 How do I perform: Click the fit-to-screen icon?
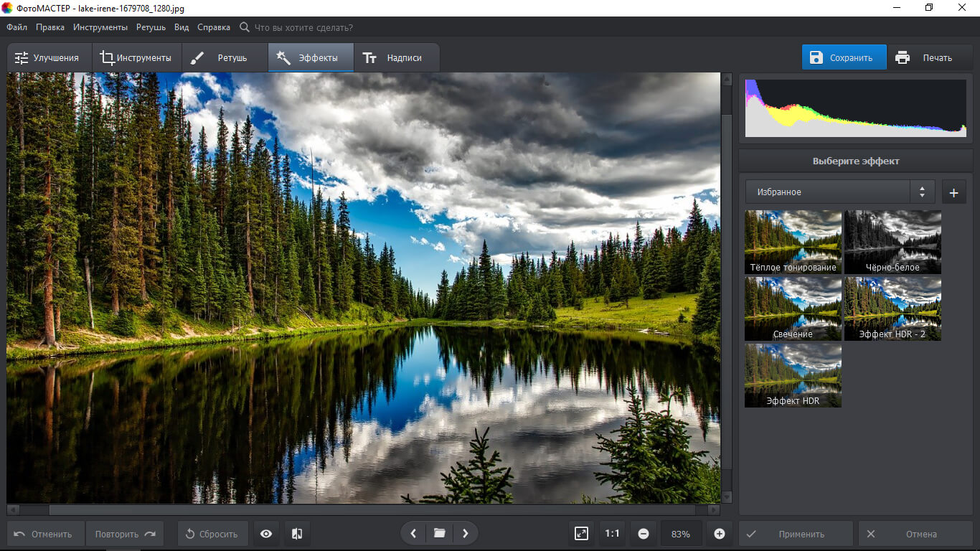pyautogui.click(x=581, y=534)
